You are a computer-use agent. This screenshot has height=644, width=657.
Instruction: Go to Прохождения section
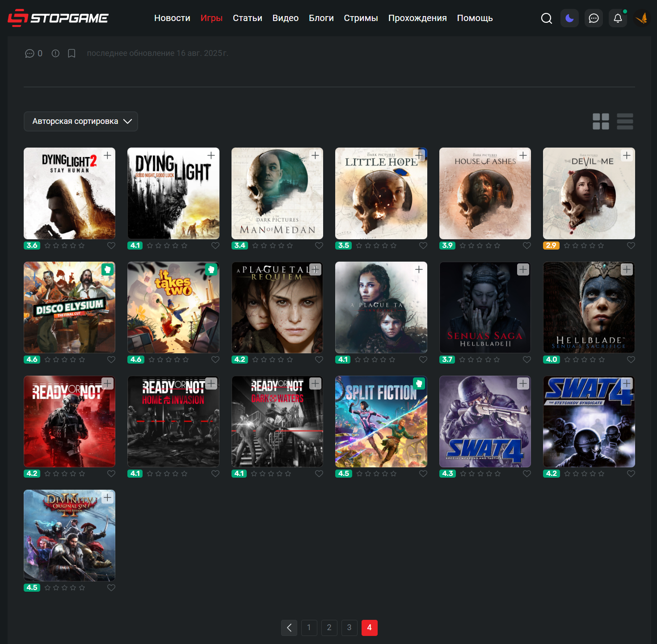(x=417, y=18)
